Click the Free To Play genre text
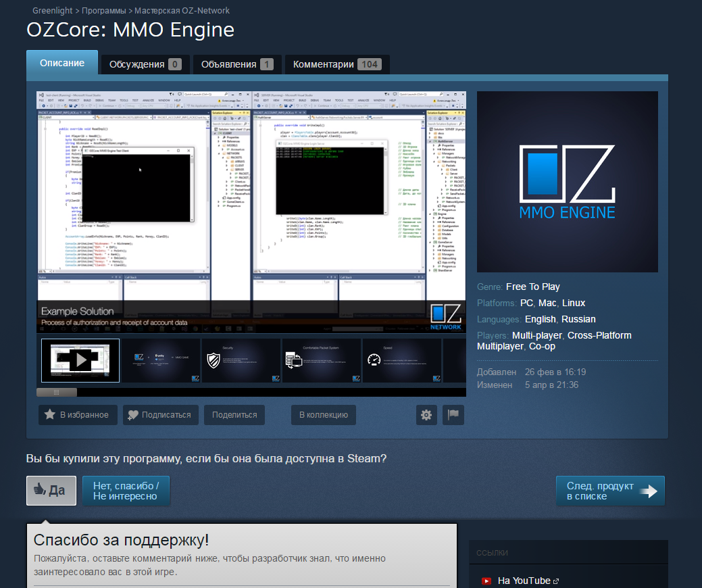The image size is (702, 588). (533, 287)
